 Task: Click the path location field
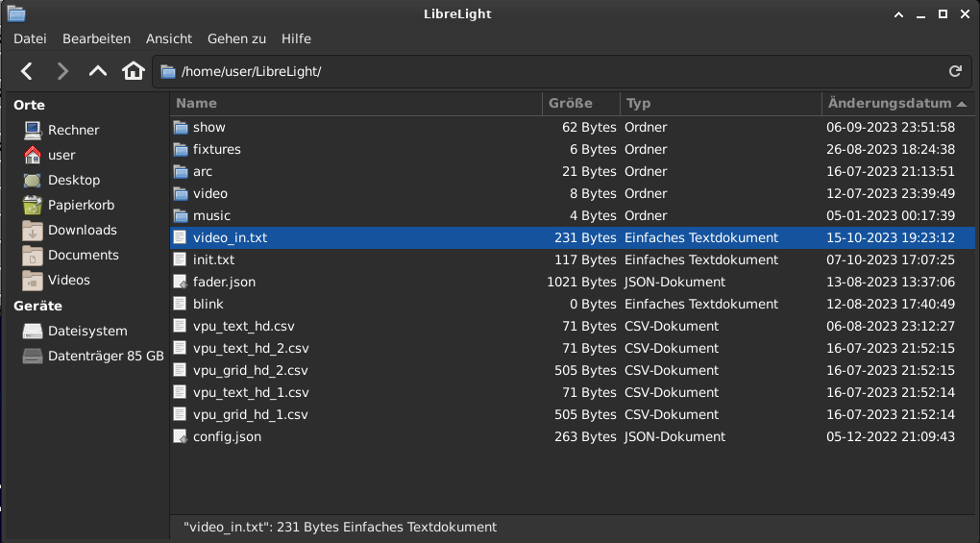click(x=548, y=71)
